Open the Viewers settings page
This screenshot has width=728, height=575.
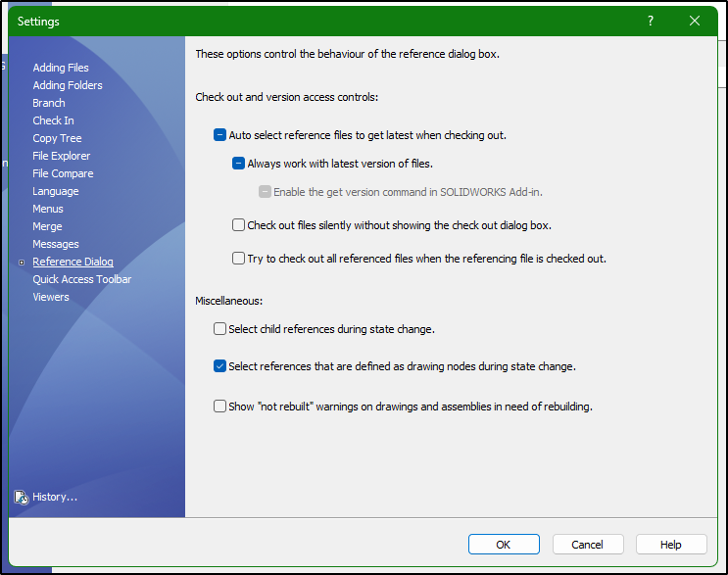[51, 297]
